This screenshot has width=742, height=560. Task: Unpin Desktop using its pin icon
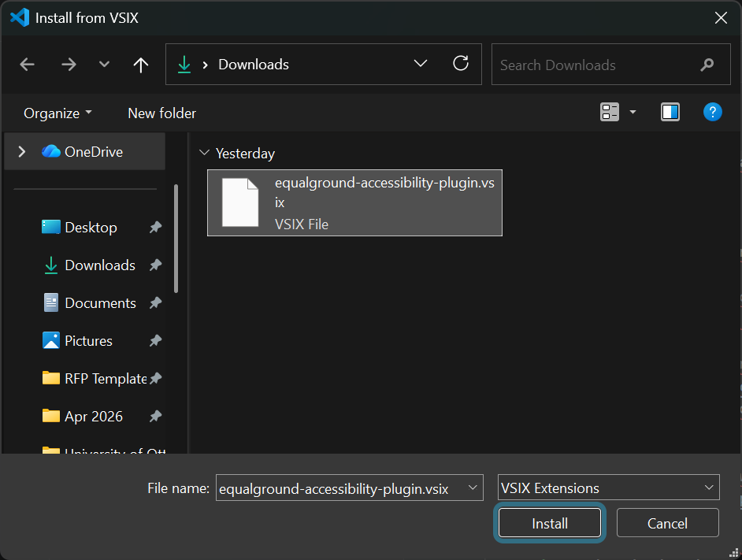tap(156, 227)
